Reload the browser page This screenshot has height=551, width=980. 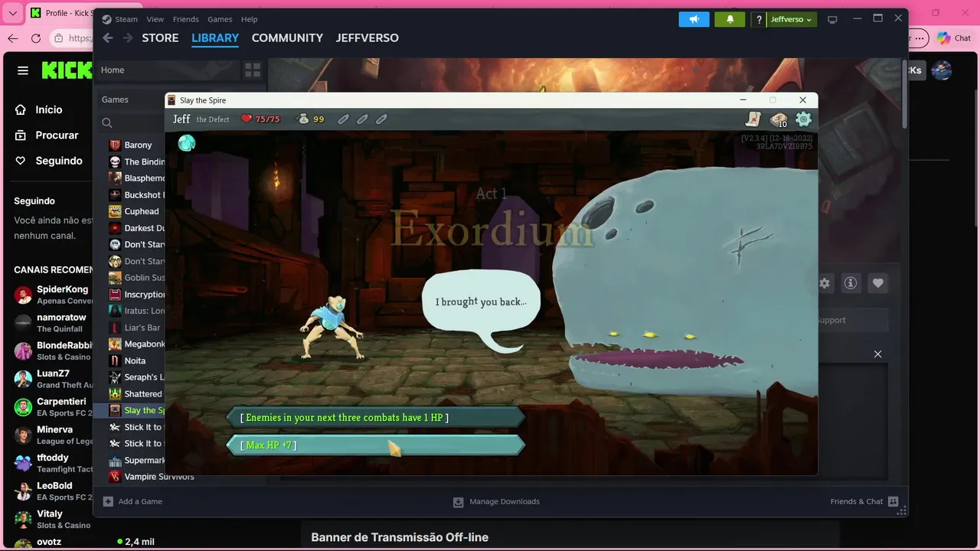tap(36, 38)
